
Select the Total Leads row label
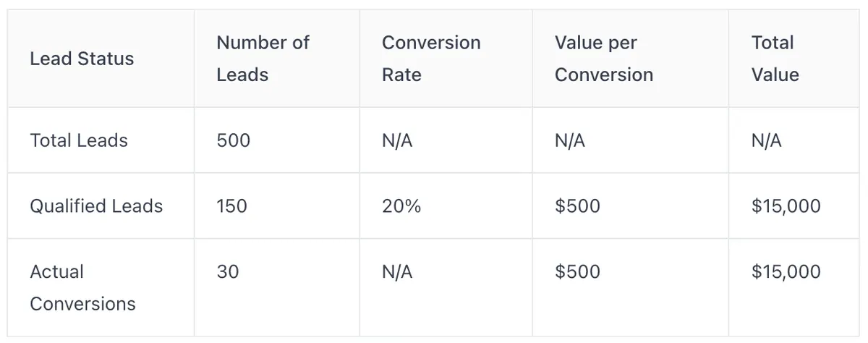79,140
